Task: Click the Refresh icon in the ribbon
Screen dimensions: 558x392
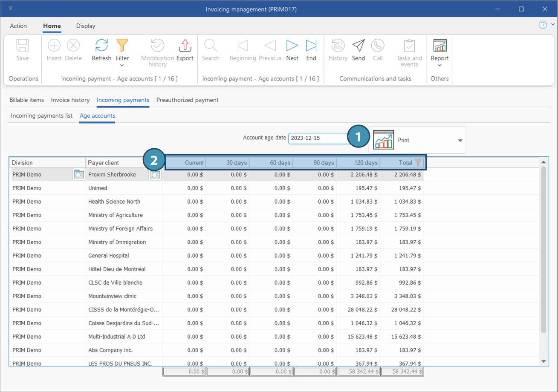Action: click(101, 46)
